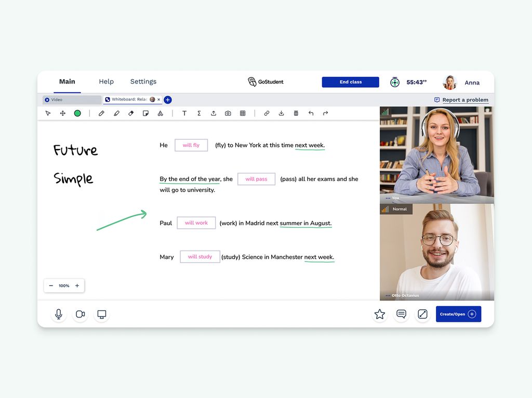The width and height of the screenshot is (532, 398).
Task: Undo the last whiteboard action
Action: [x=310, y=113]
